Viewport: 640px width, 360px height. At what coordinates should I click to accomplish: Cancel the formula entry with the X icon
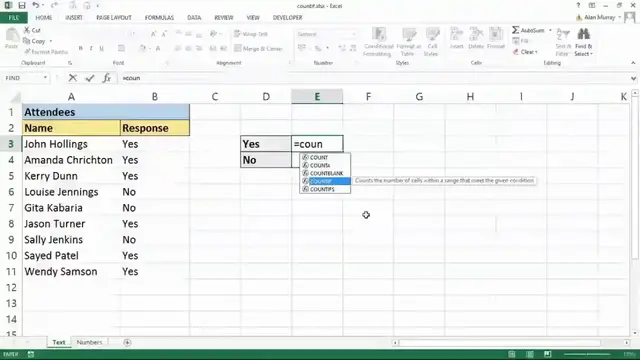(x=73, y=78)
